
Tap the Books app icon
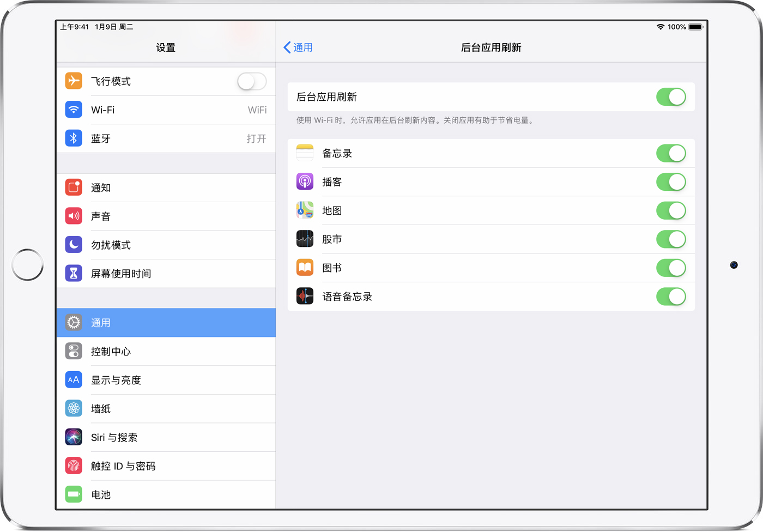click(x=305, y=268)
